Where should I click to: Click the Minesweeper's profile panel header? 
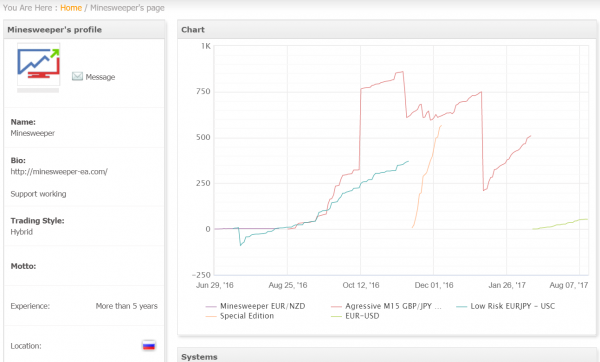[x=84, y=29]
